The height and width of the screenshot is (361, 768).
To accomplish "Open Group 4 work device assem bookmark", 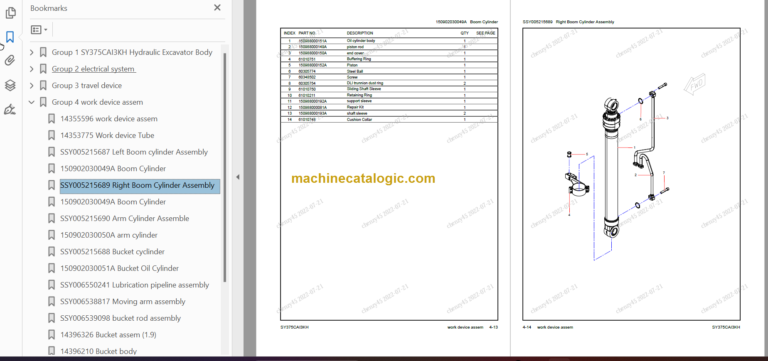I will tap(97, 102).
